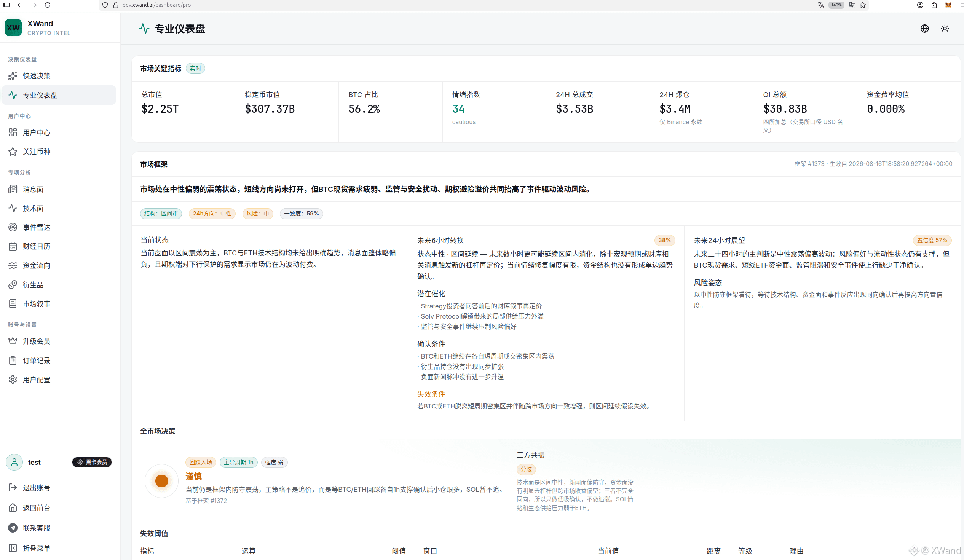Open 事件雷达 radar icon
Viewport: 964px width, 560px height.
click(x=13, y=227)
